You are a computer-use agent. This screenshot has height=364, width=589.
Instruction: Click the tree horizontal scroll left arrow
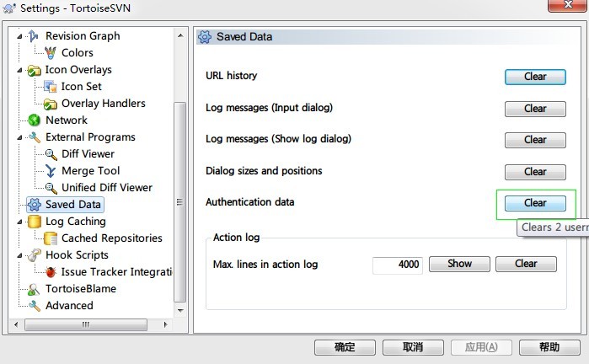(16, 324)
